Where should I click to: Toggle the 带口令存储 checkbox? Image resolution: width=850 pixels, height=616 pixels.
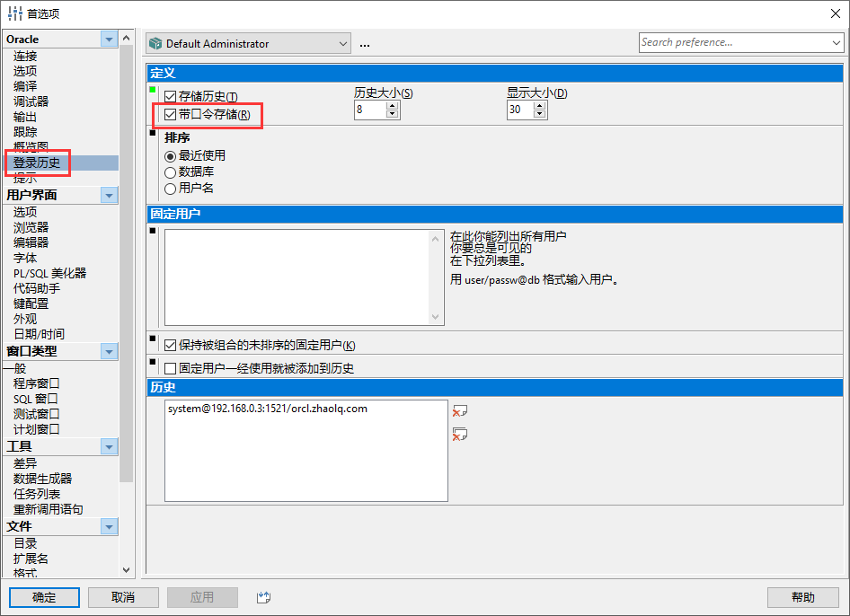[171, 114]
